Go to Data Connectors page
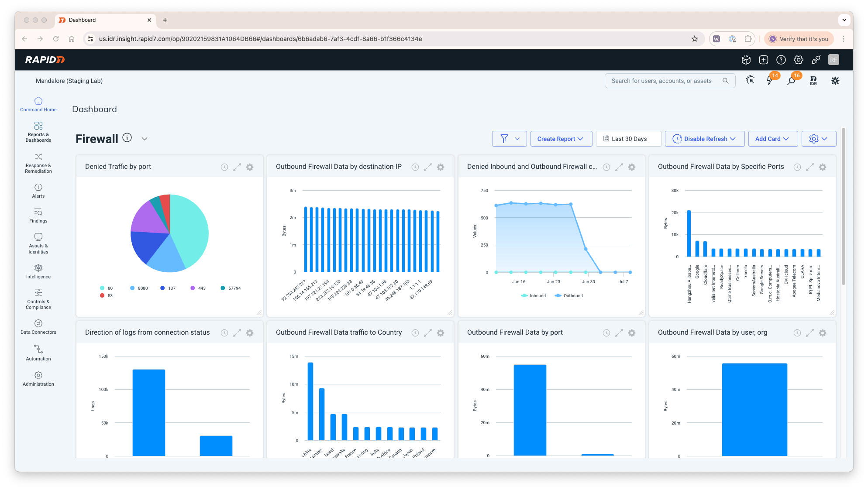Viewport: 868px width, 490px height. tap(38, 327)
